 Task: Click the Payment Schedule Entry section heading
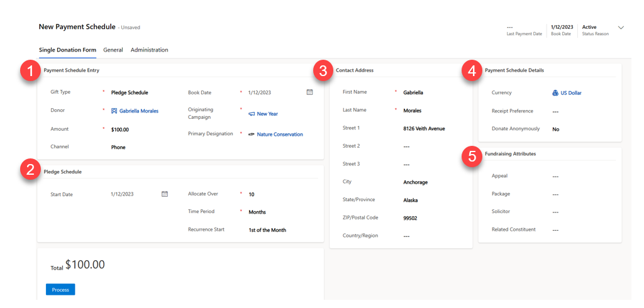pyautogui.click(x=72, y=70)
